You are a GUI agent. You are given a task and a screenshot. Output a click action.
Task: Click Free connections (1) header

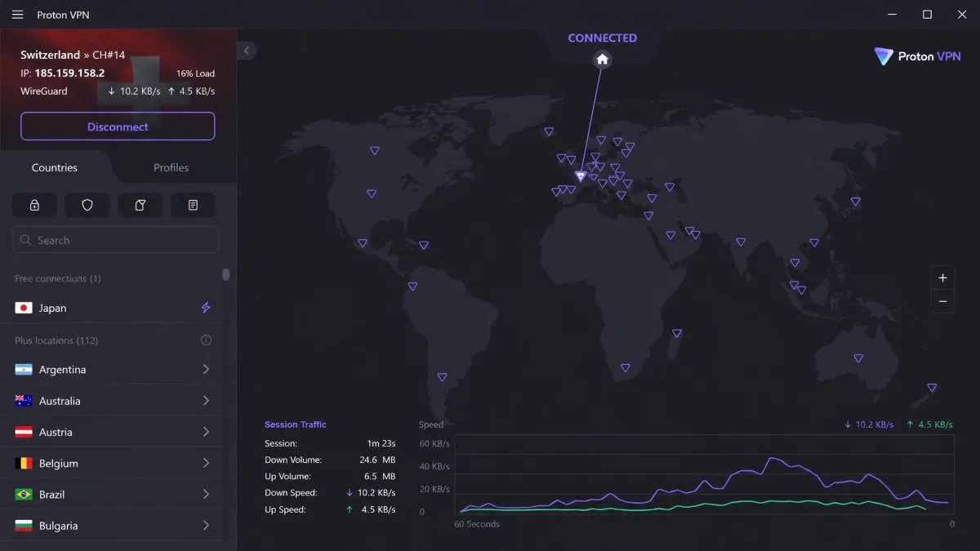[x=58, y=278]
